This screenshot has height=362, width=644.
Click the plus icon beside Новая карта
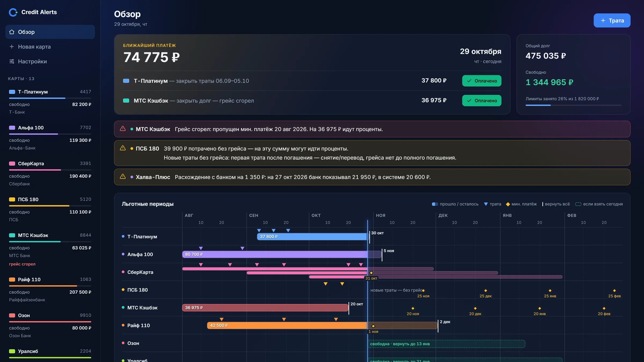pos(12,47)
